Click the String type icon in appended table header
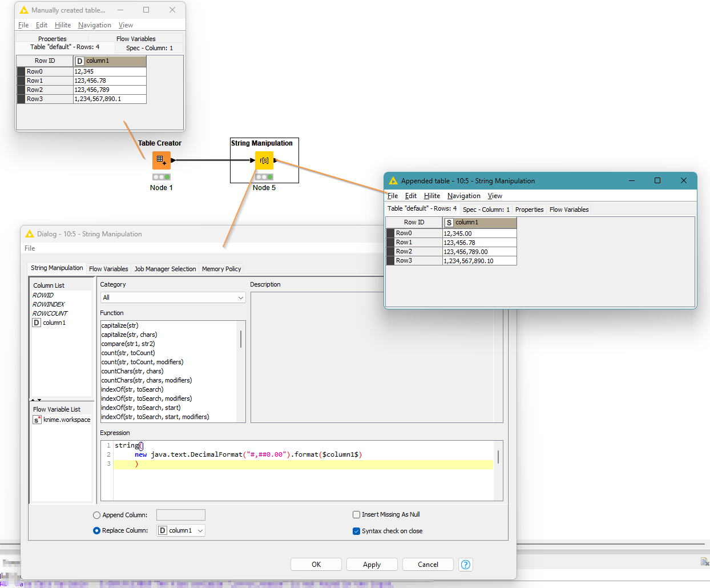The image size is (710, 588). click(449, 223)
